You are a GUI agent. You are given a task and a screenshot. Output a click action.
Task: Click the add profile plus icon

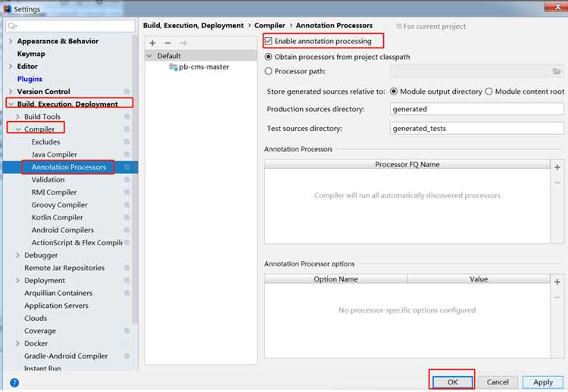point(152,43)
